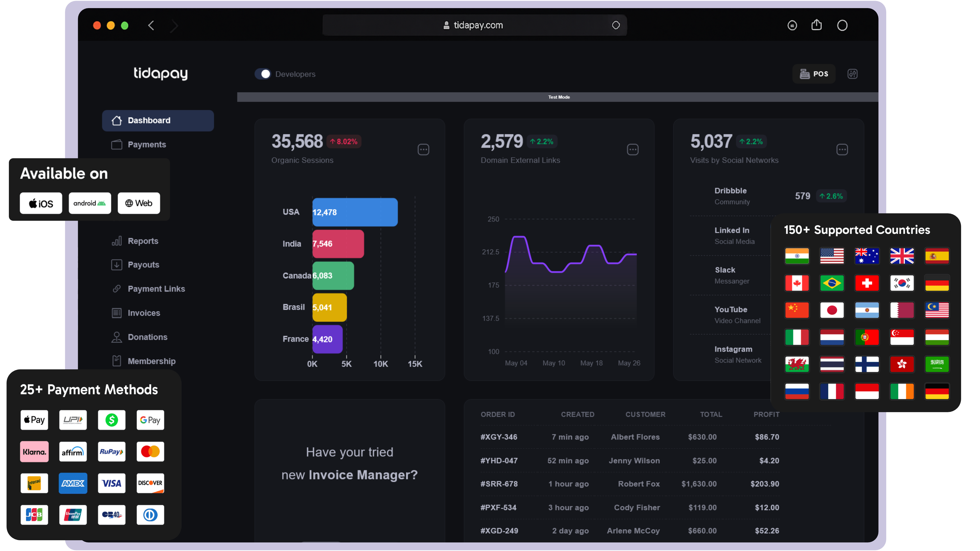Open Reports in the sidebar
This screenshot has width=980, height=551.
point(143,241)
